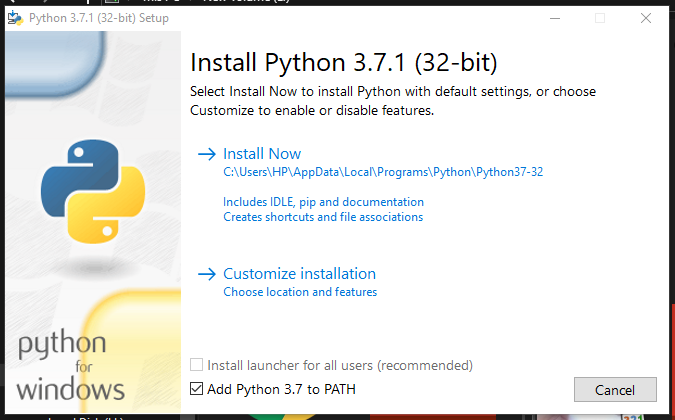Click 'Creates shortcuts and file associations' text
675x420 pixels.
[x=323, y=217]
